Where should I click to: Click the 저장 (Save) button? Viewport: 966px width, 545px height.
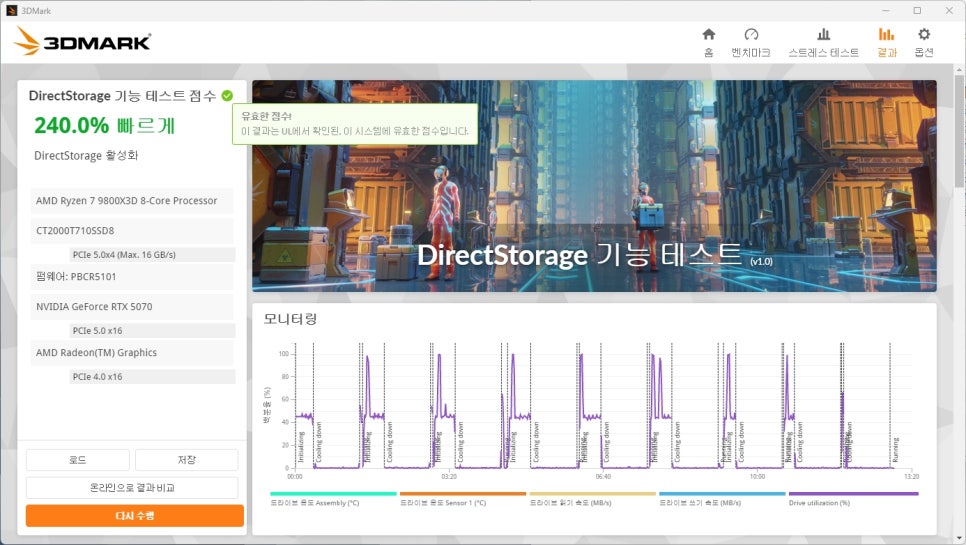(186, 460)
